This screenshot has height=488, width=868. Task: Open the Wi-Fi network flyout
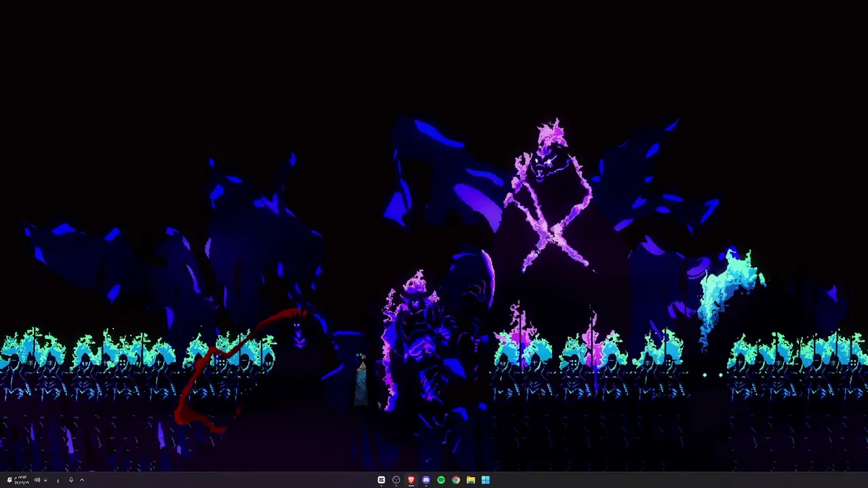45,481
